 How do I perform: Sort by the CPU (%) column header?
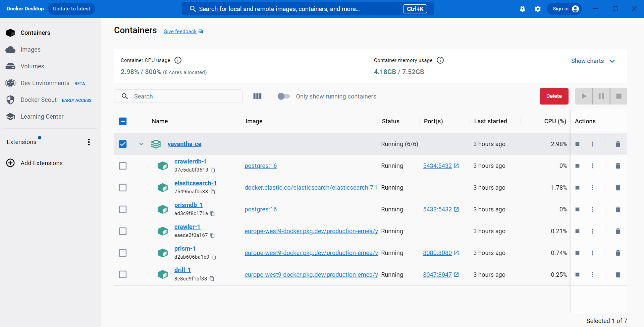click(x=555, y=121)
